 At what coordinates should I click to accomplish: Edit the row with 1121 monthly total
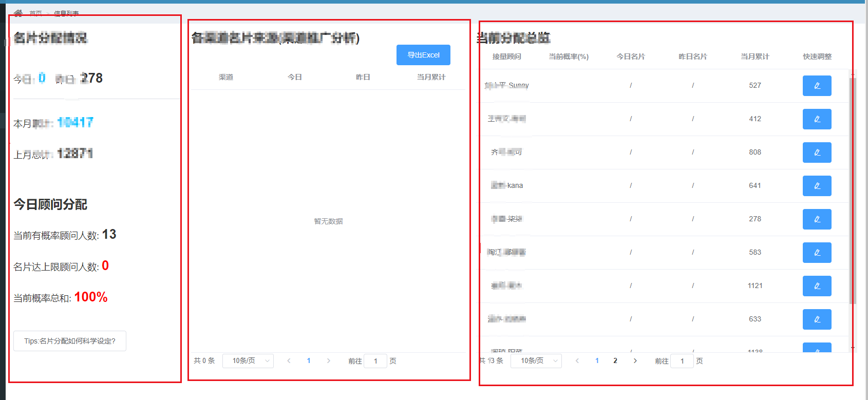[817, 286]
